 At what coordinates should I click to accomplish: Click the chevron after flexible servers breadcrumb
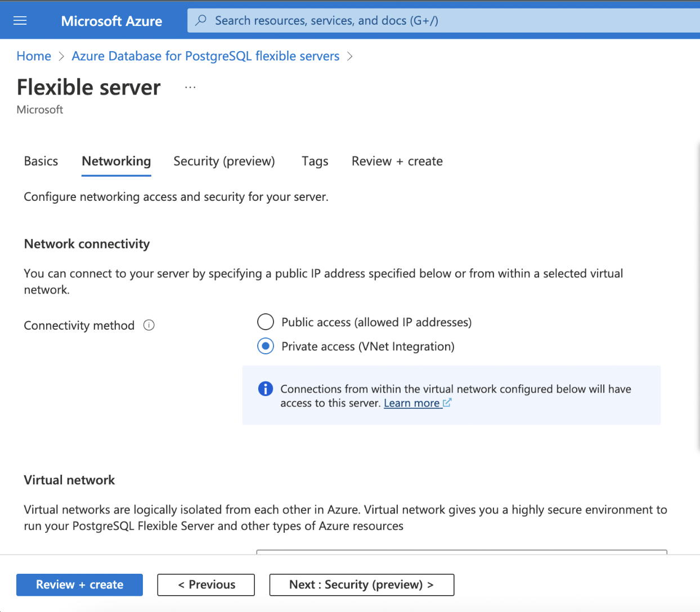coord(350,56)
